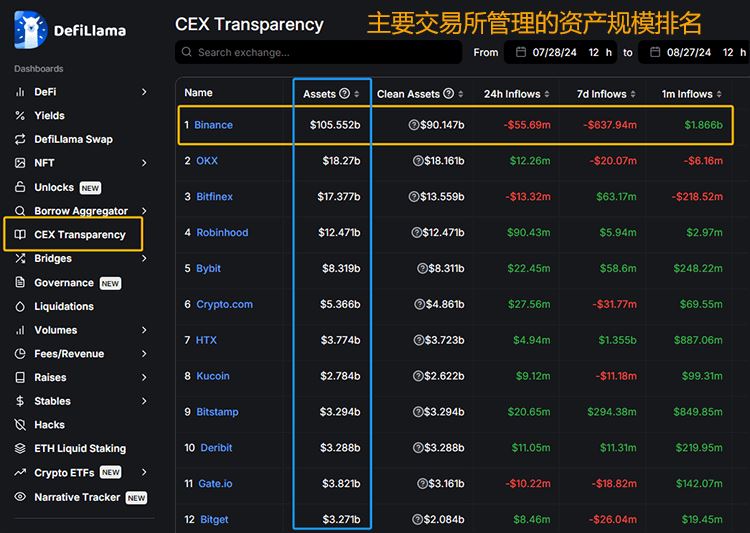Click the Yields percent icon in sidebar

coord(20,115)
